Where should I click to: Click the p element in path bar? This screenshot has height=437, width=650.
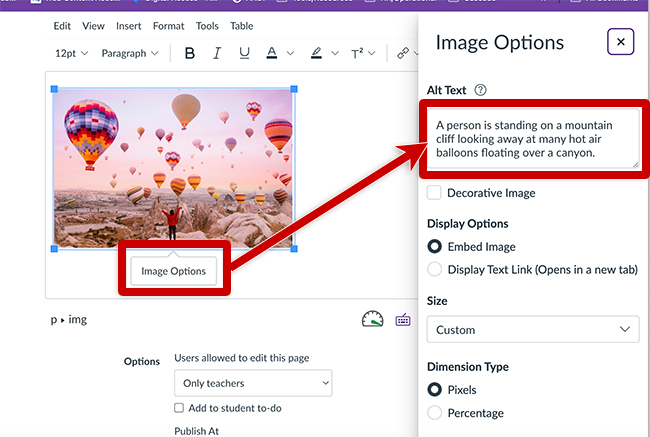[54, 320]
